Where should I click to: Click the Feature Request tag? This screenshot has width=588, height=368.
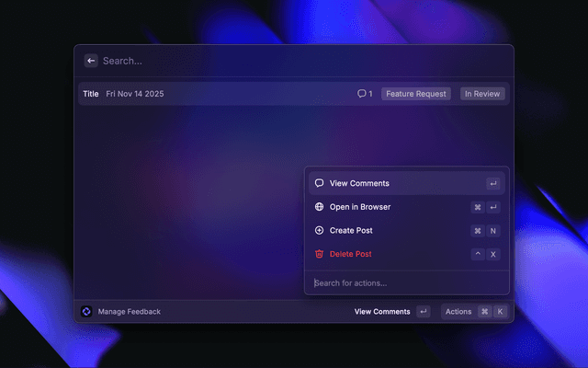click(x=416, y=94)
